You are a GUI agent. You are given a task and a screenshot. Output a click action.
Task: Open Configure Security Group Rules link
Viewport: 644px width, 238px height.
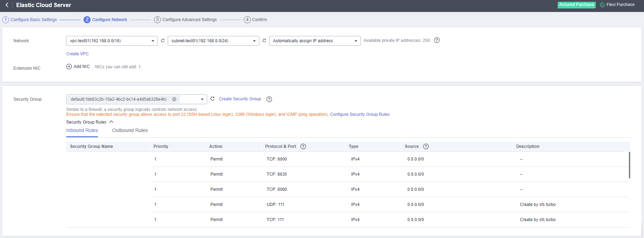tap(360, 114)
